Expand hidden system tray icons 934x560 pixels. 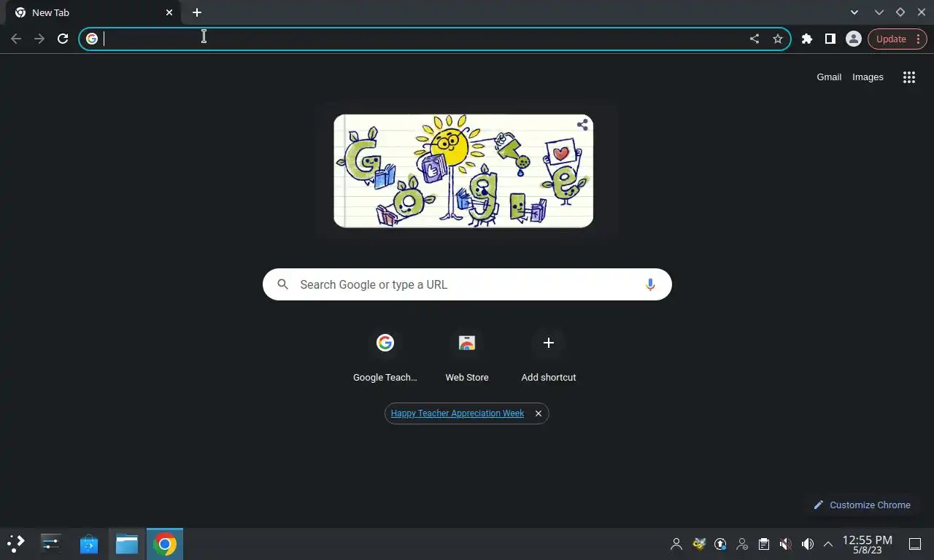(828, 544)
